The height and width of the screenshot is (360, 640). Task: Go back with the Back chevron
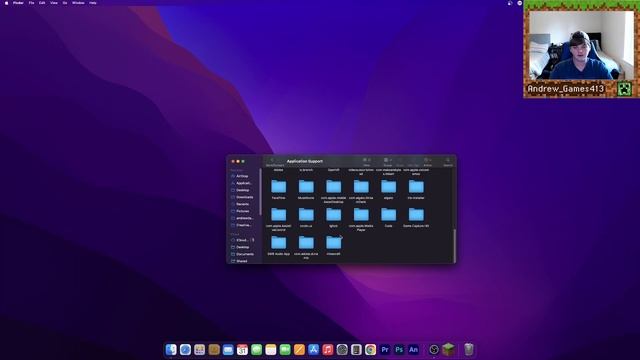pos(272,160)
